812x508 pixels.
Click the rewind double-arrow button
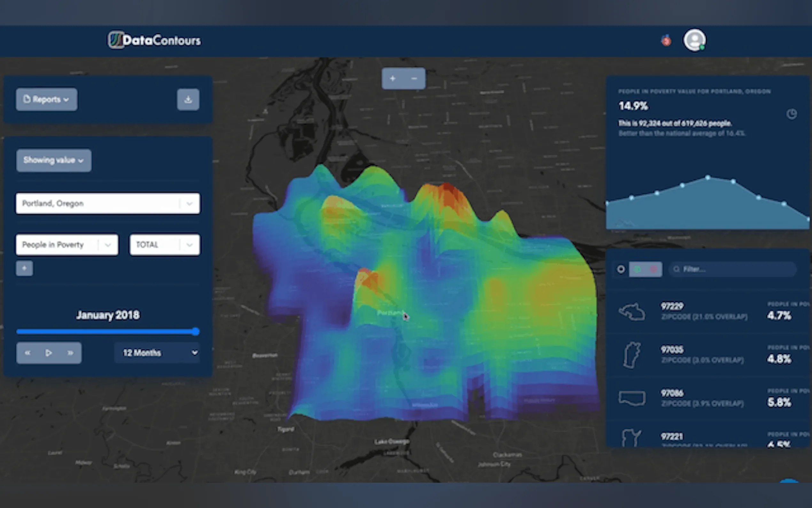tap(27, 353)
